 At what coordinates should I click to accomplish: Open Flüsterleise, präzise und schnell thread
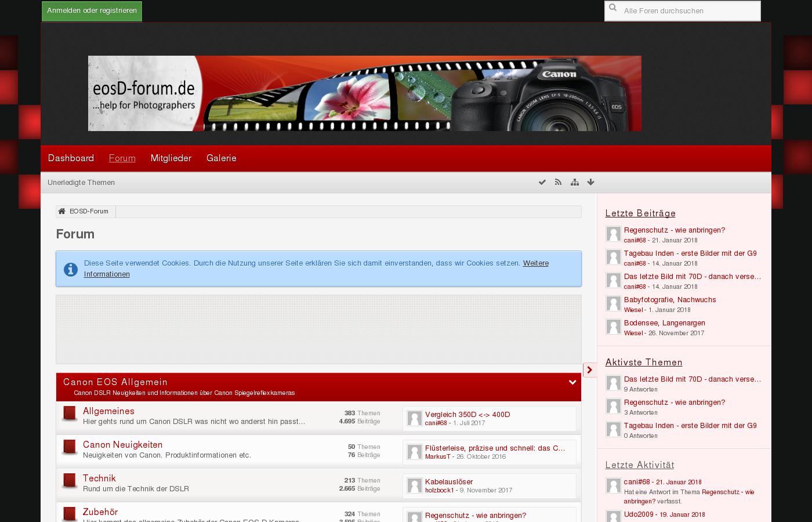(x=495, y=448)
